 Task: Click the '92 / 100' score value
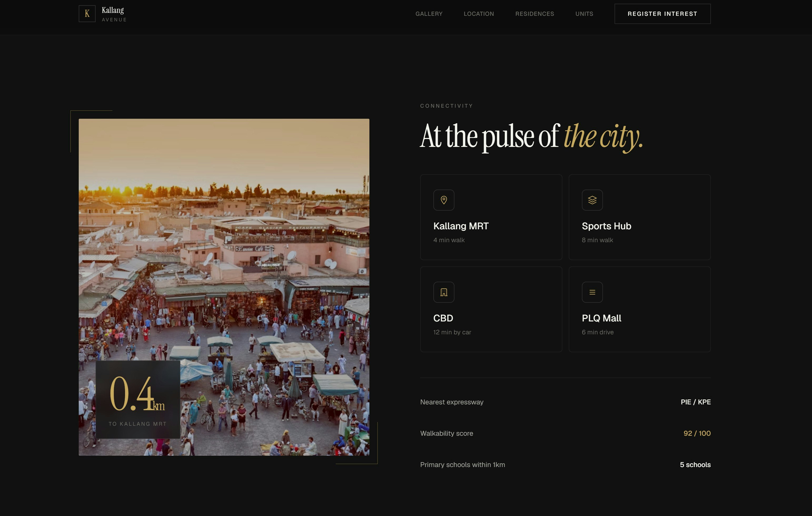tap(697, 433)
